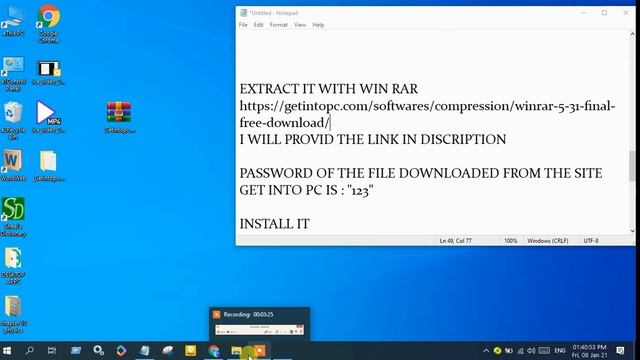Click the 'I WILL PROVID THE LINK' line
Image resolution: width=640 pixels, height=360 pixels.
[x=373, y=140]
